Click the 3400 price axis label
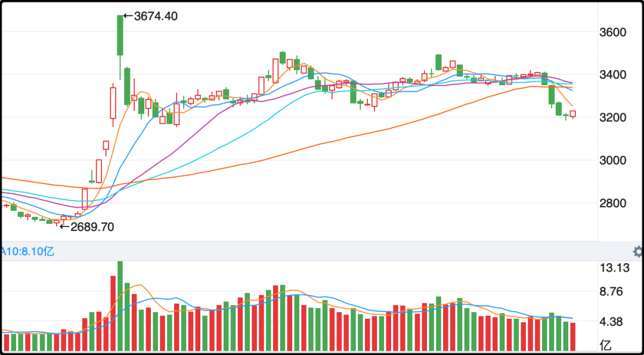This screenshot has width=644, height=355. [x=612, y=75]
